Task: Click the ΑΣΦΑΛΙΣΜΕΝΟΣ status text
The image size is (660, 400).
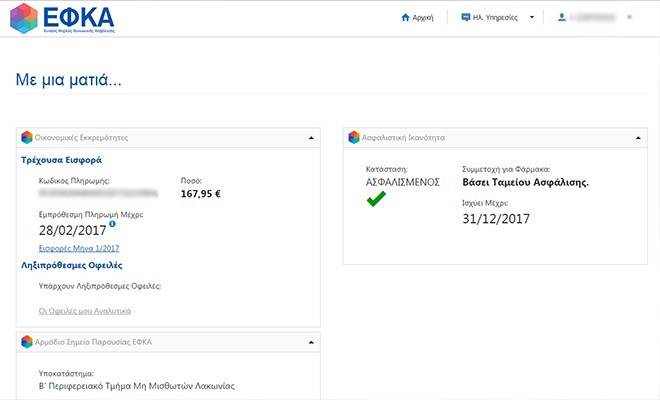Action: (402, 182)
